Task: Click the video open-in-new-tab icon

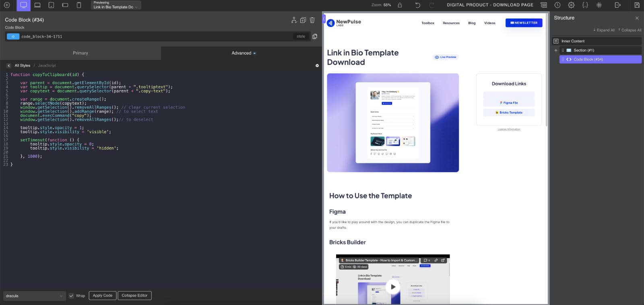Action: coord(443,260)
